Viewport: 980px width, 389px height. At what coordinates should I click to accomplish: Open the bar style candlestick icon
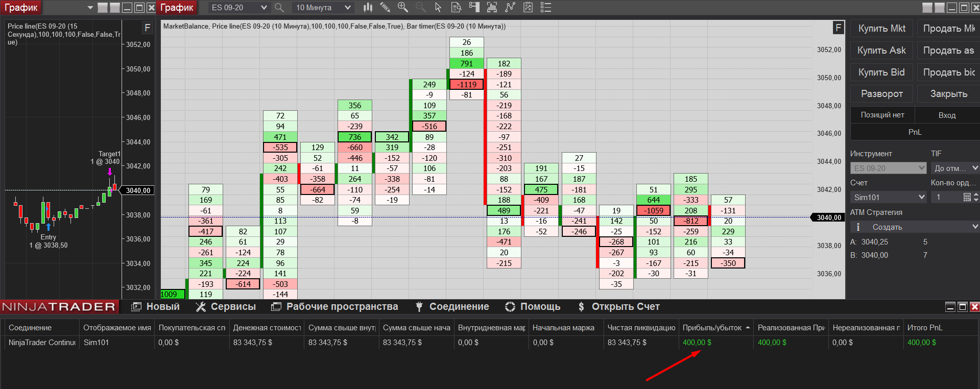[368, 7]
